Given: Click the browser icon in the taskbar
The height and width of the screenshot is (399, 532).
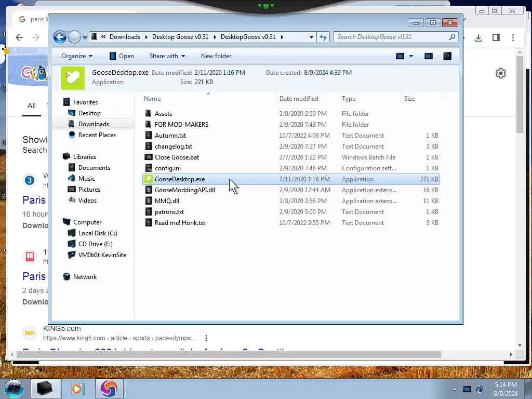Looking at the screenshot, I should pos(108,389).
